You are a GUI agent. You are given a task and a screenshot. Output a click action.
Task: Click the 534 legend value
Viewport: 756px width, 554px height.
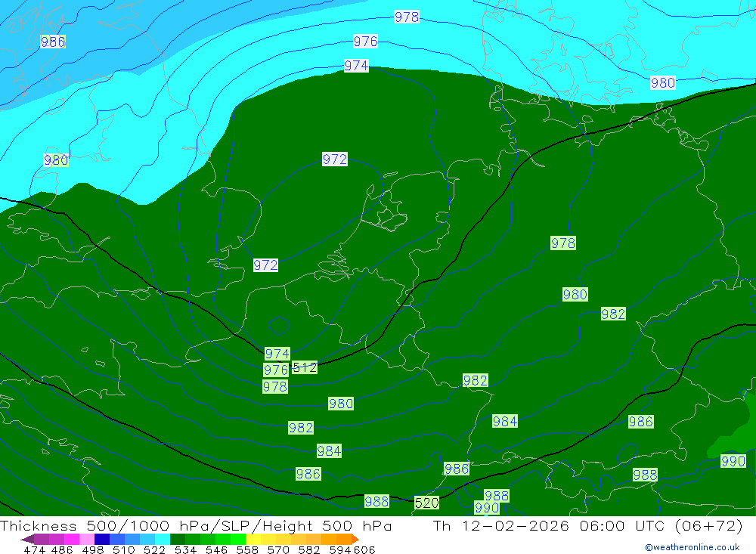point(185,549)
